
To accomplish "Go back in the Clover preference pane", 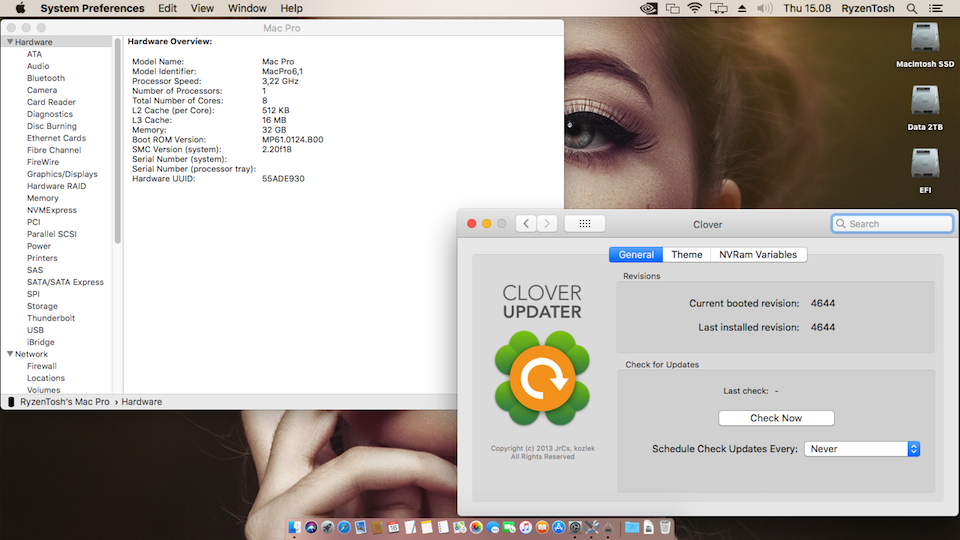I will tap(526, 223).
